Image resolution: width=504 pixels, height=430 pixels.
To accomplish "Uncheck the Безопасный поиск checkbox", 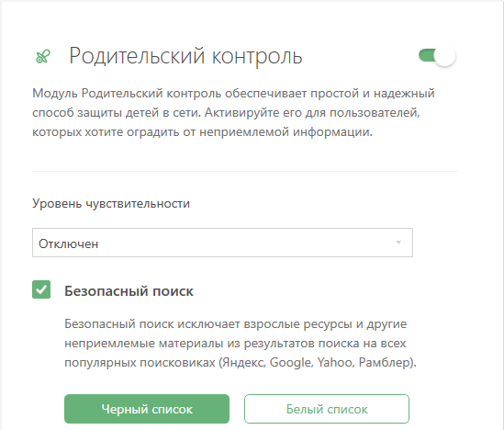I will (x=41, y=289).
